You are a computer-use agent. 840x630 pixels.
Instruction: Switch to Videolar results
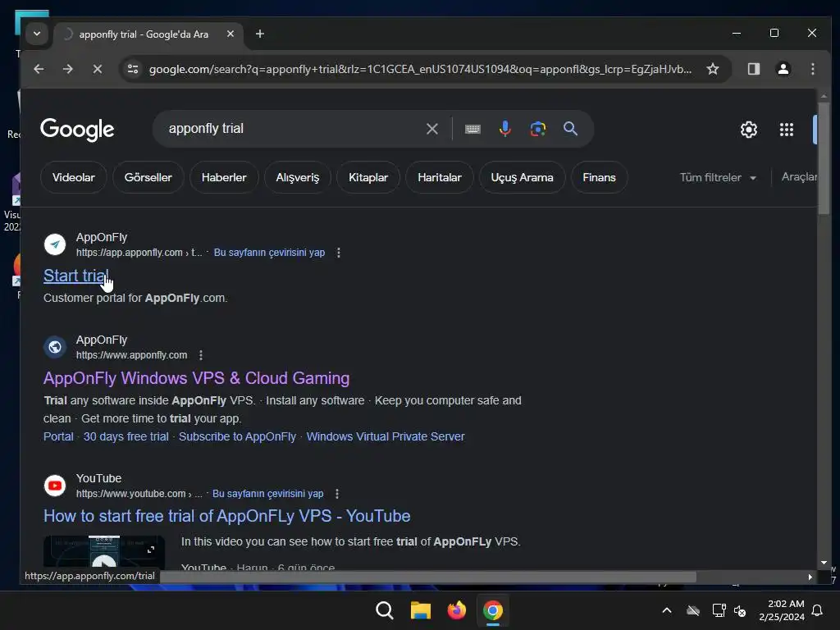point(73,177)
